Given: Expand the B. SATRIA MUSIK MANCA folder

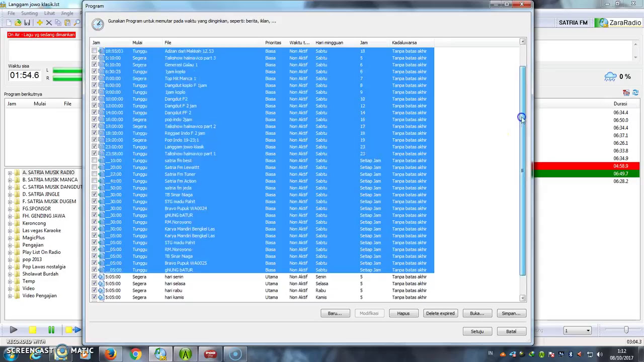Looking at the screenshot, I should tap(10, 179).
